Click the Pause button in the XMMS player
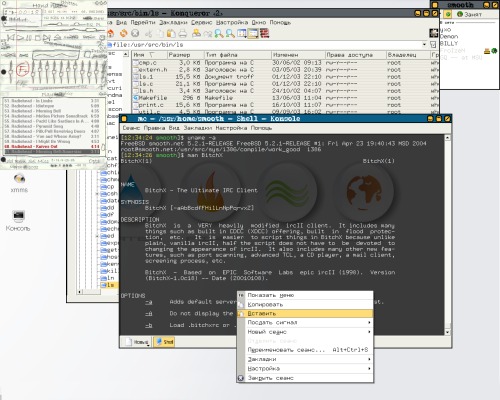 29,37
